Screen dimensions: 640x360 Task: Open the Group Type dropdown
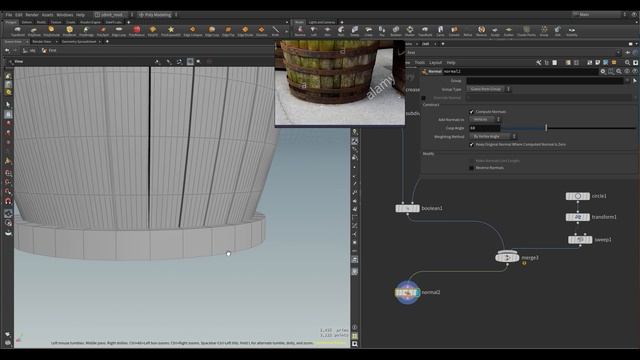[489, 89]
